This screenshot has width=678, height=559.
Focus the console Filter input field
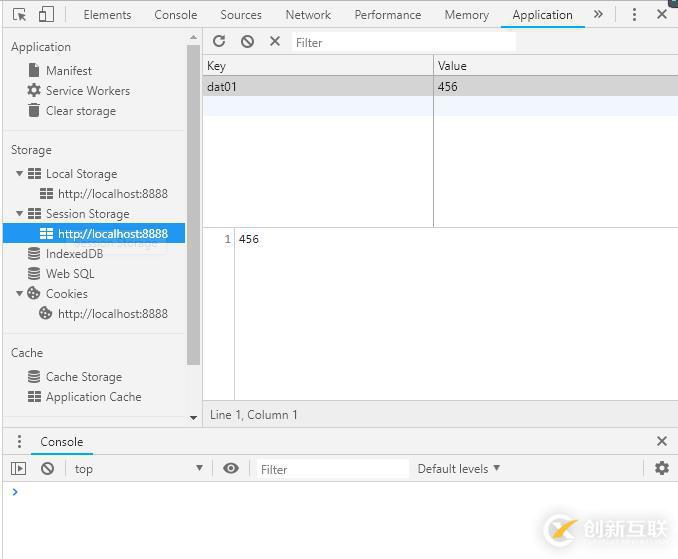[333, 470]
